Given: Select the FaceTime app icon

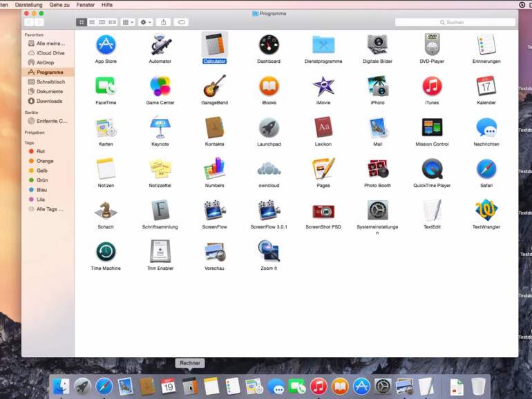Looking at the screenshot, I should click(x=106, y=86).
